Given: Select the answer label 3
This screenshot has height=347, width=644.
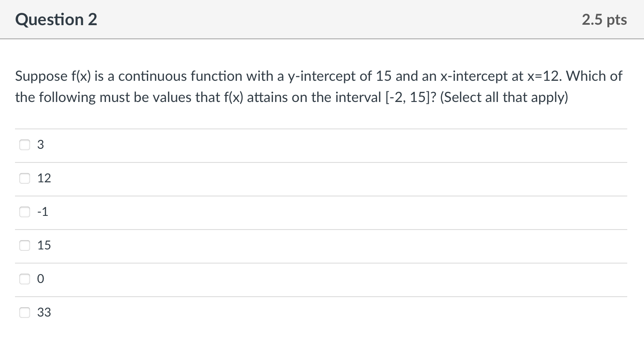Looking at the screenshot, I should click(41, 144).
